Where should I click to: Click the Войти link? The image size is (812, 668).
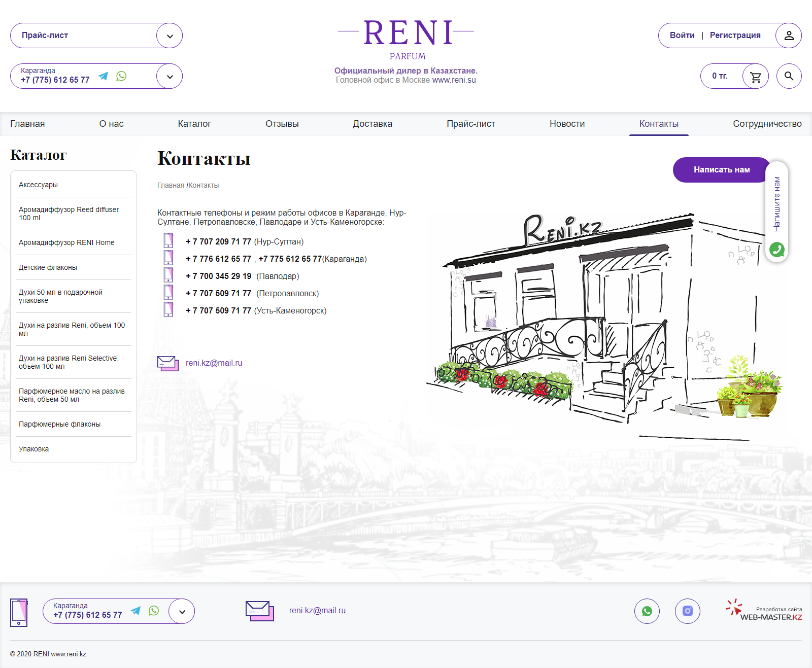tap(682, 36)
